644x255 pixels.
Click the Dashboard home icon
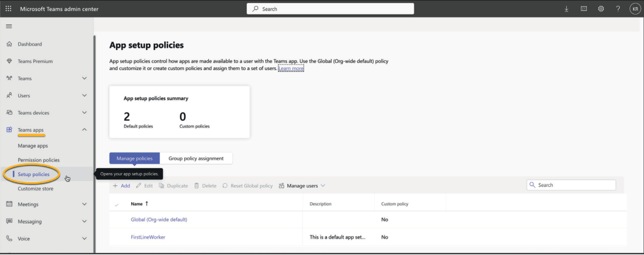click(x=10, y=44)
